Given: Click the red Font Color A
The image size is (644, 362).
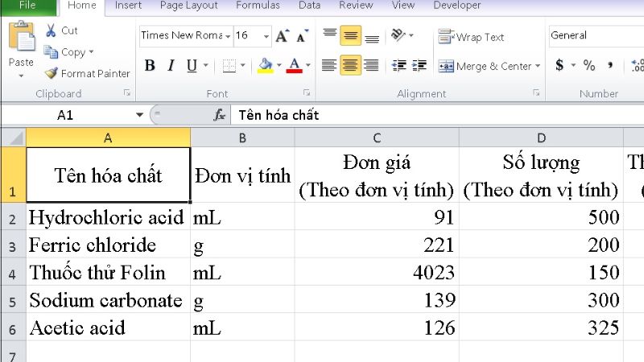Looking at the screenshot, I should pos(294,66).
